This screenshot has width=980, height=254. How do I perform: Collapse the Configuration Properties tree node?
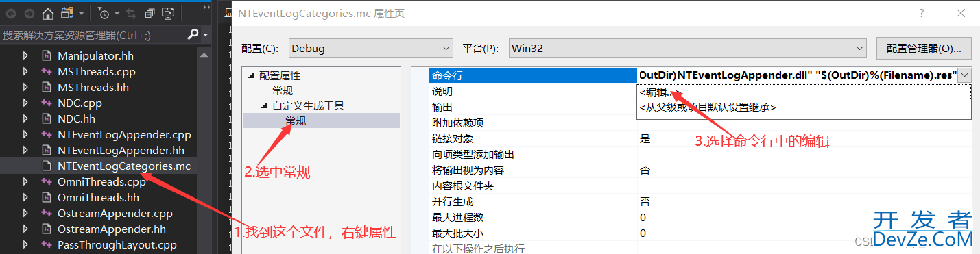[x=251, y=75]
